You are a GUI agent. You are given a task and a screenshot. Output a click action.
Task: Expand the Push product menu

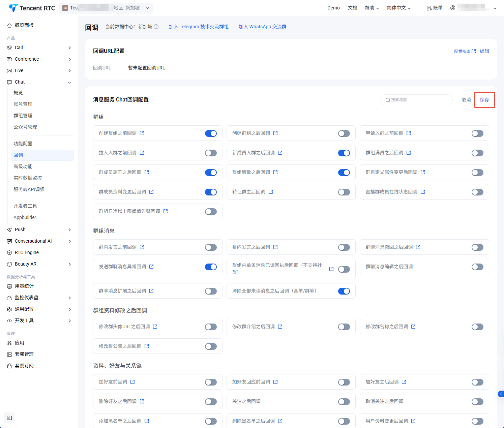pyautogui.click(x=39, y=230)
